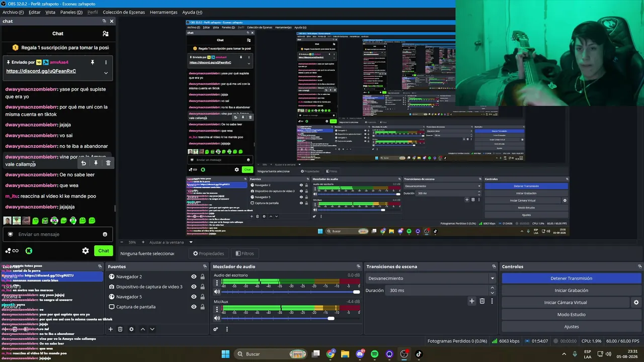Toggle visibility of Captura de pantalla source
The image size is (644, 362).
coord(194,307)
